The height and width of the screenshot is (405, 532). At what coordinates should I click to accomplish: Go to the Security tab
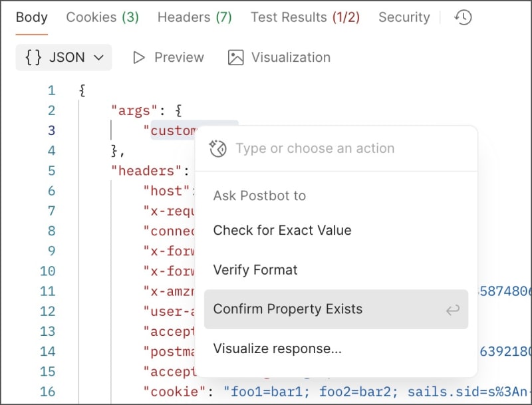click(404, 17)
